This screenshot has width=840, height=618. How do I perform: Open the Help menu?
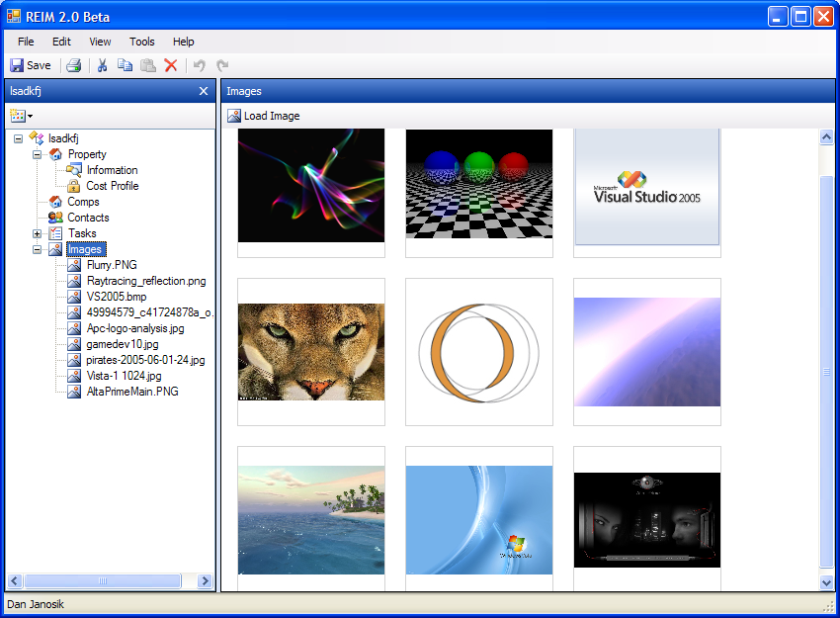183,42
